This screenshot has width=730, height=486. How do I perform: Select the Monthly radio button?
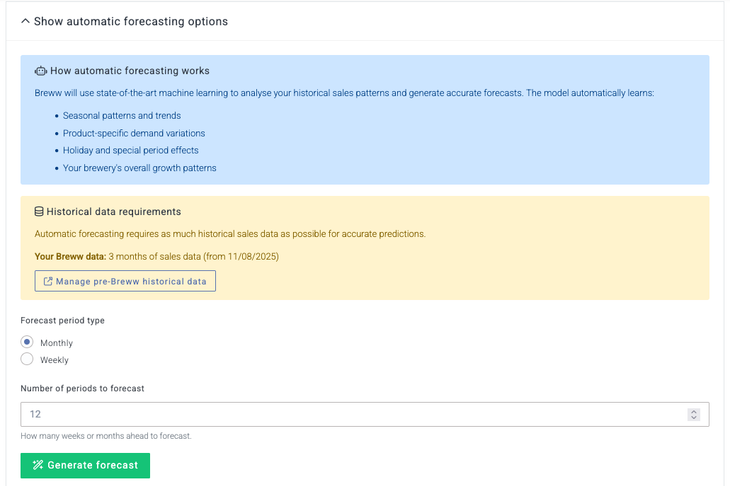(x=27, y=342)
